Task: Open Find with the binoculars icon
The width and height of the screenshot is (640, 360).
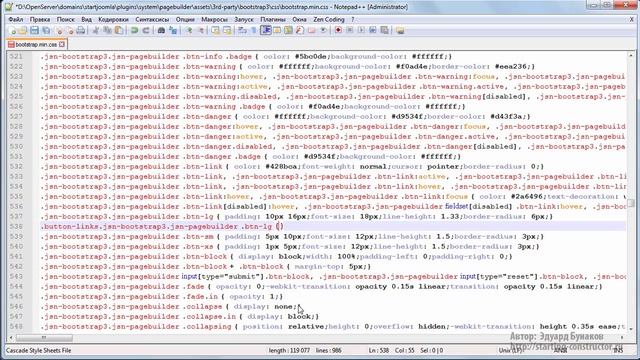Action: (161, 31)
